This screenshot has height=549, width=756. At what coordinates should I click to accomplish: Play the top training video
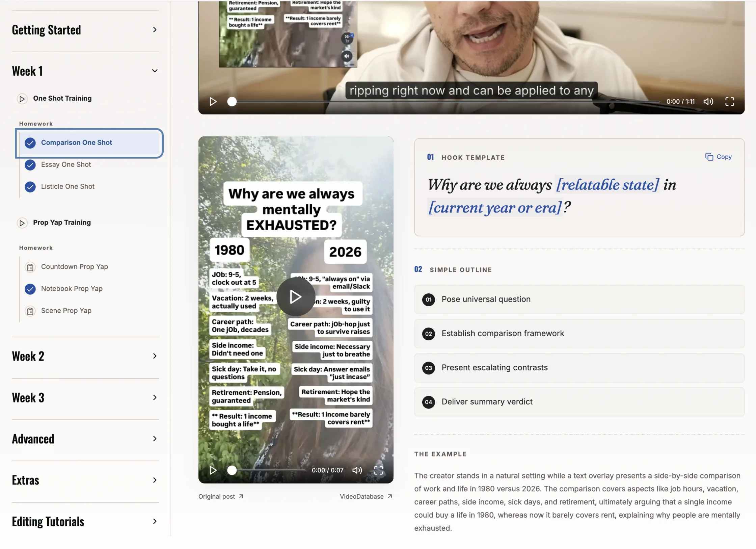[x=213, y=102]
